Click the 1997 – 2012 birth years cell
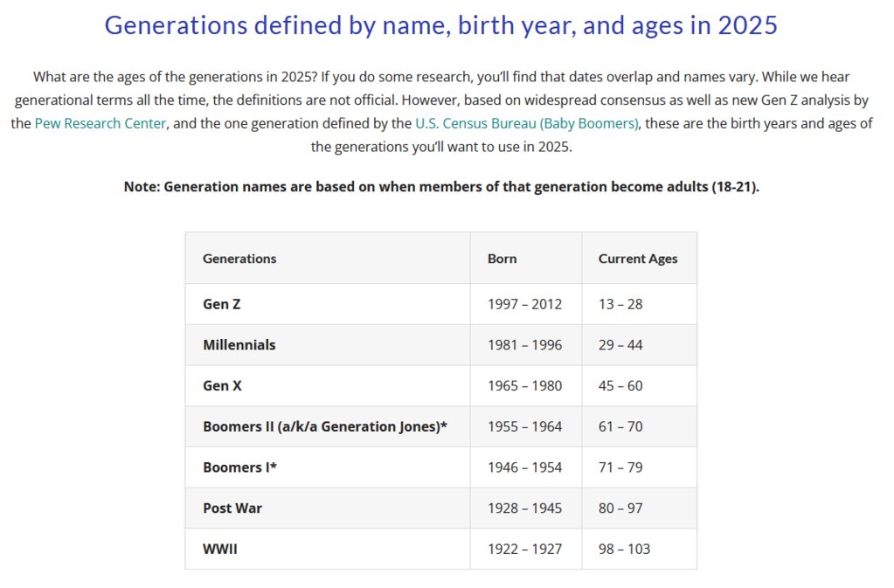Viewport: 894px width, 588px height. point(525,304)
